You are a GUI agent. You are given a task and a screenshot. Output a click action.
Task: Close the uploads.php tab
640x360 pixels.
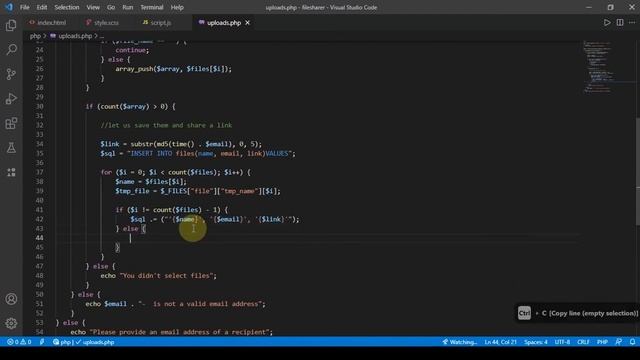tap(247, 23)
